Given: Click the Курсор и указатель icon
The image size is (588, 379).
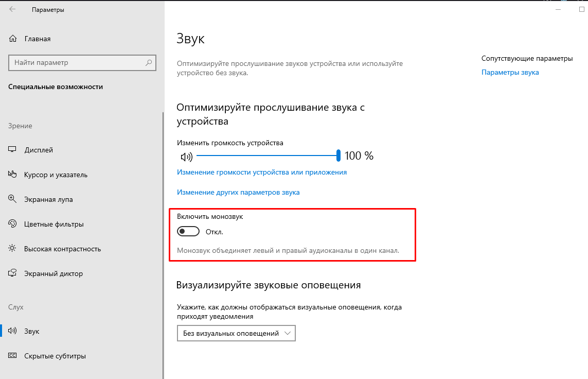Looking at the screenshot, I should (13, 175).
